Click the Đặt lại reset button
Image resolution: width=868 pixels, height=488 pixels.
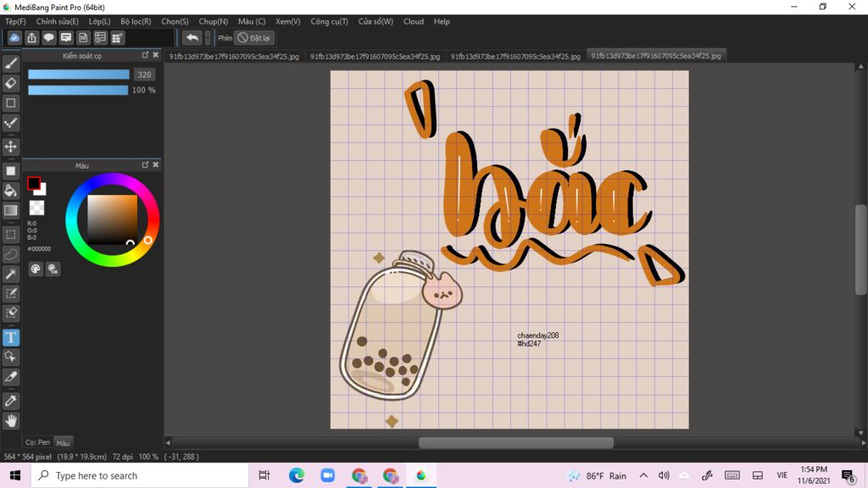254,37
